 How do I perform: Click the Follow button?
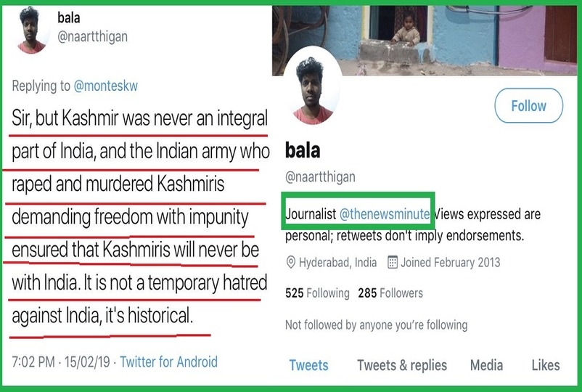coord(528,106)
